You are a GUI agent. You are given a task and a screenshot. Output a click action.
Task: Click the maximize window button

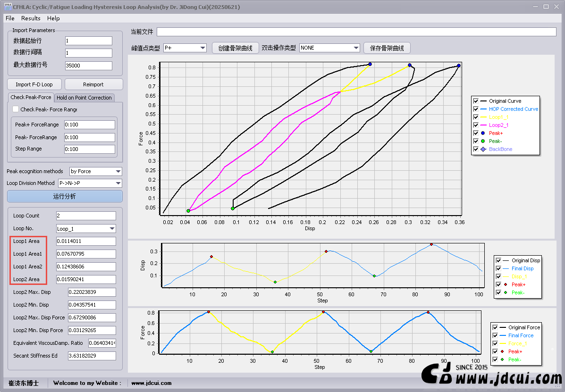546,7
